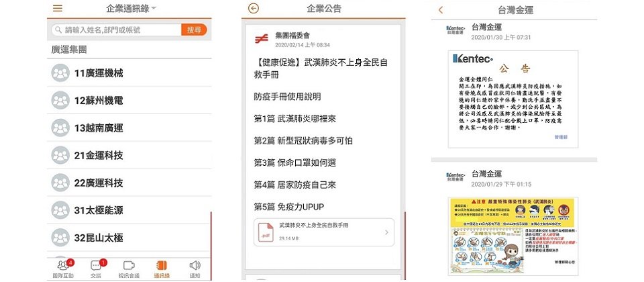Open the 交談 chat icon

(96, 266)
